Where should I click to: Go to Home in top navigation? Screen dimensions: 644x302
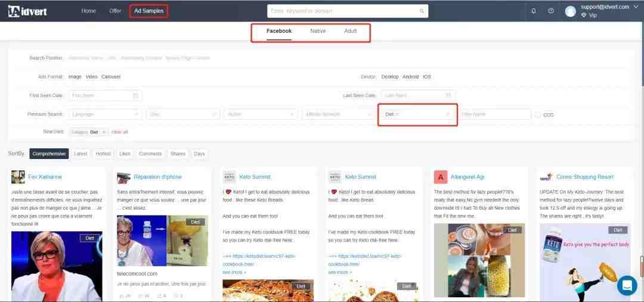[x=88, y=11]
